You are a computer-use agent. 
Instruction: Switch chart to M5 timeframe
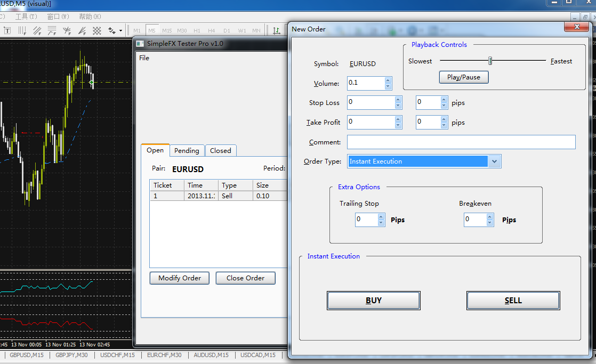tap(152, 31)
